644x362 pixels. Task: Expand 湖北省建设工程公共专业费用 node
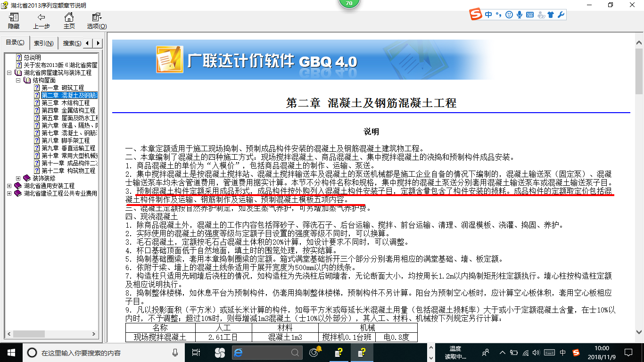[x=10, y=193]
